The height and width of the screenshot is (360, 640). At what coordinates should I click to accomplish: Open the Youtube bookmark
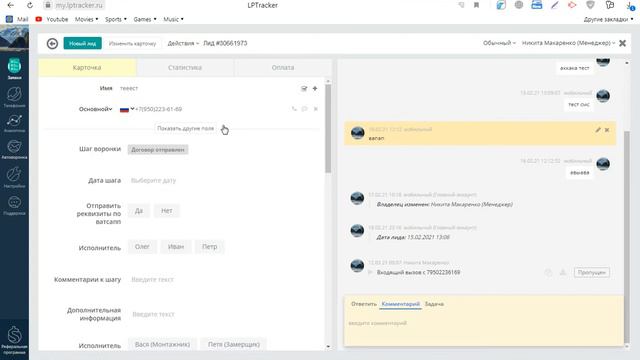tap(52, 19)
